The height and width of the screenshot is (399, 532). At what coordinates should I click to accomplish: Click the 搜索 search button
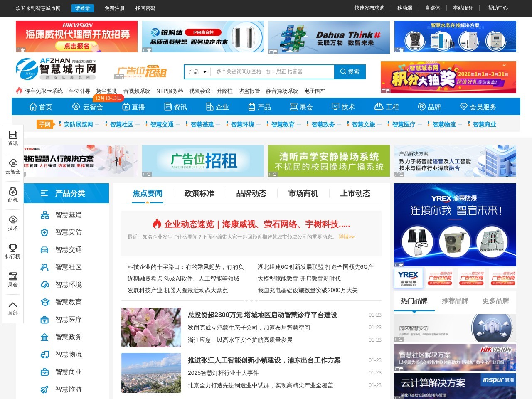tap(350, 72)
